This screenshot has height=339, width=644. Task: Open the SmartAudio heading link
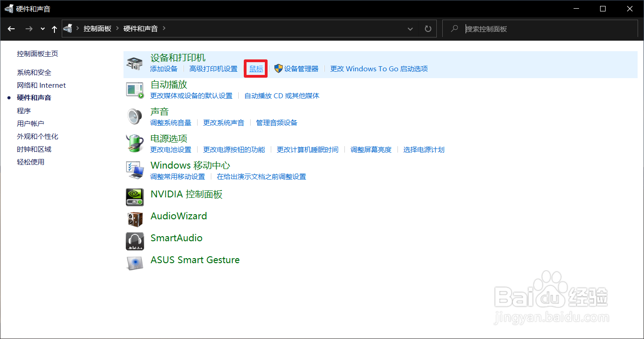tap(177, 238)
